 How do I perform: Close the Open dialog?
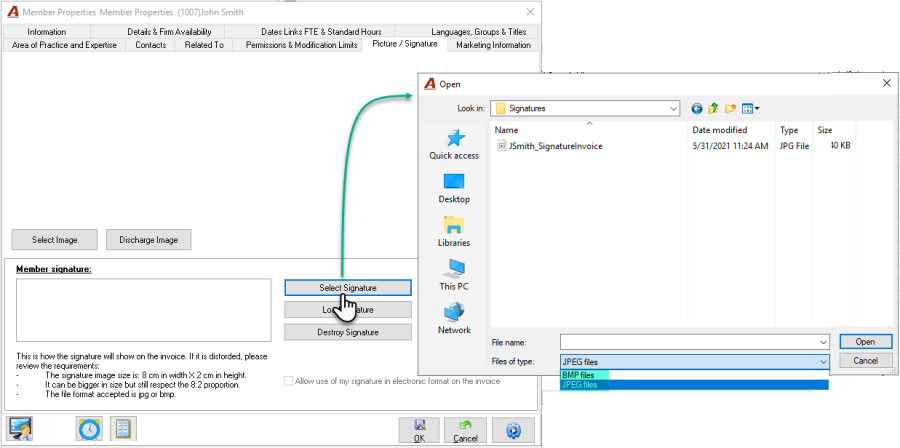coord(887,84)
